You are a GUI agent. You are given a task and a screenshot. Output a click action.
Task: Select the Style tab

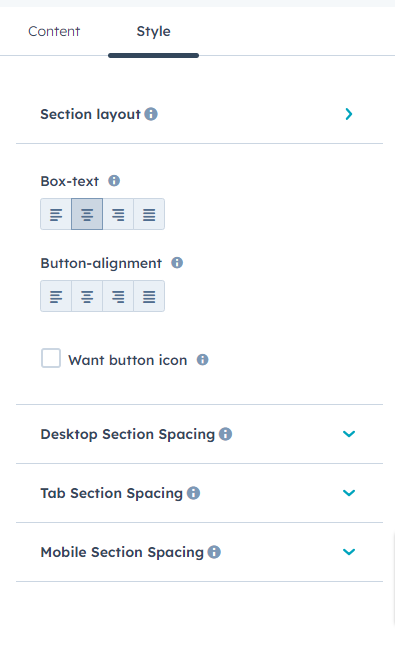coord(154,31)
